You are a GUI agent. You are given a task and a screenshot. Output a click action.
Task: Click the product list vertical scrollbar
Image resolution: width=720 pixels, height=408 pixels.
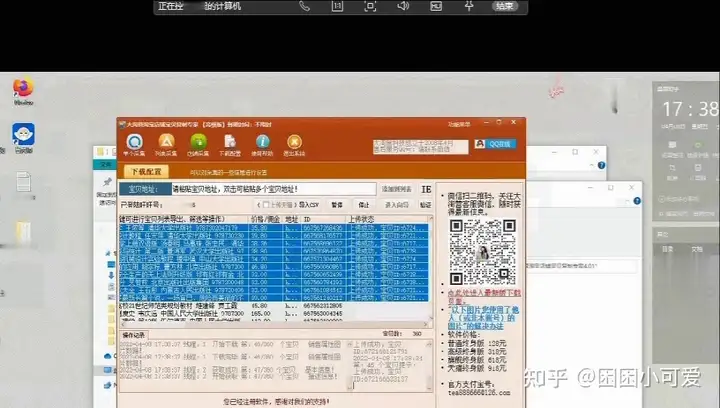coord(431,268)
